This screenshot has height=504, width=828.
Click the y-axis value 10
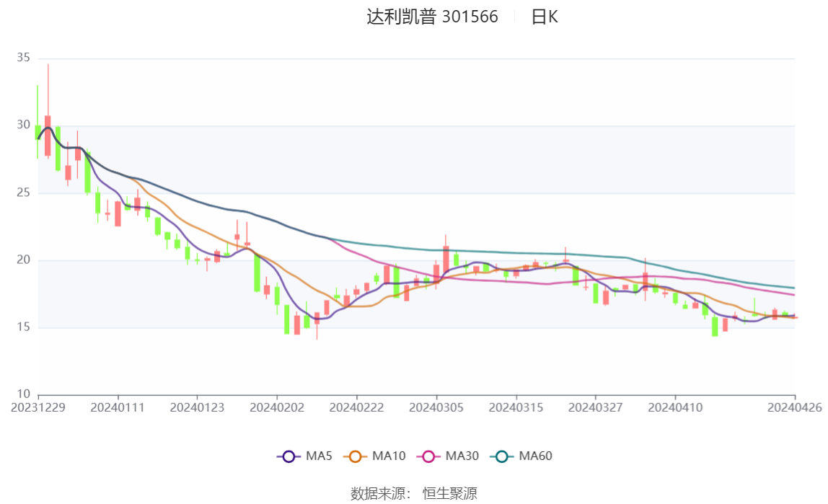coord(23,394)
